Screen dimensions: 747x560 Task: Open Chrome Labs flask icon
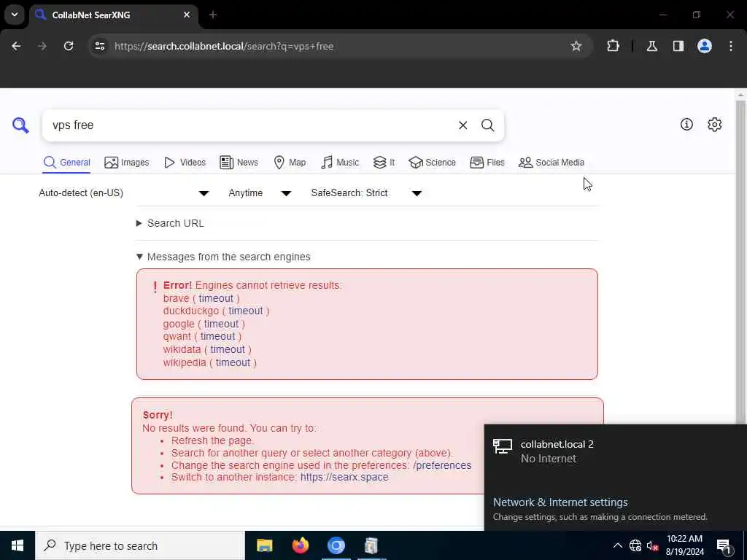[652, 46]
